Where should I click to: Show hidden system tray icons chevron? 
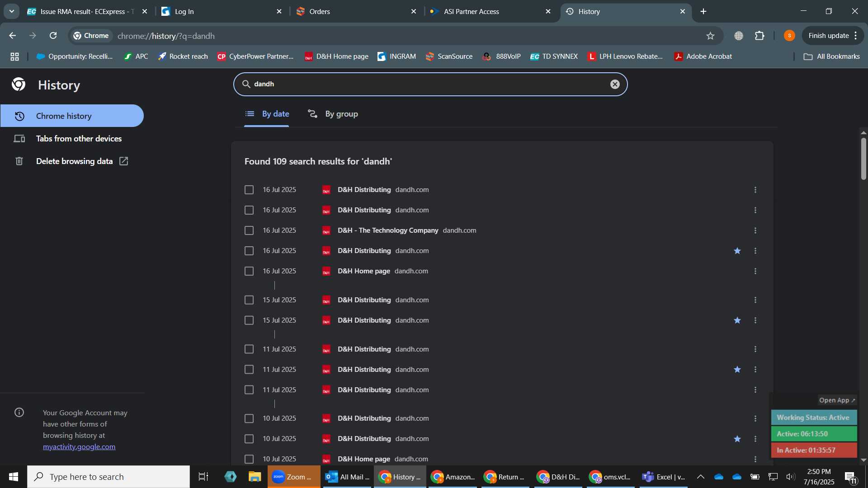point(700,477)
